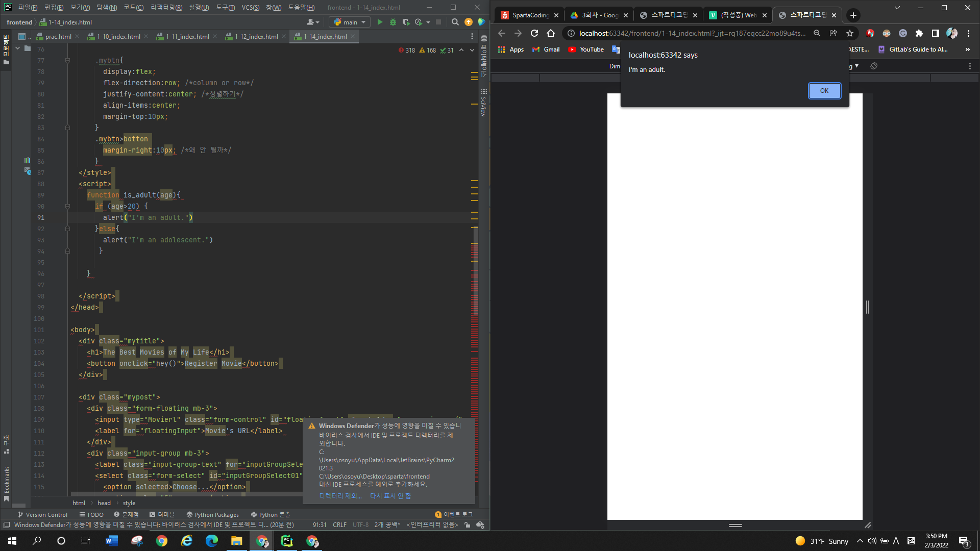Go to Chrome home page

[551, 33]
